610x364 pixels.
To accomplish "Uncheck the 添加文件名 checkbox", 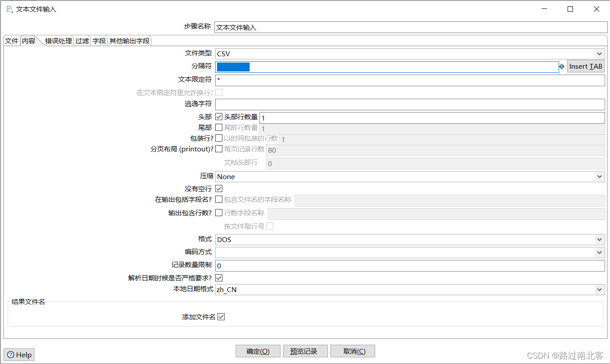I will click(221, 317).
